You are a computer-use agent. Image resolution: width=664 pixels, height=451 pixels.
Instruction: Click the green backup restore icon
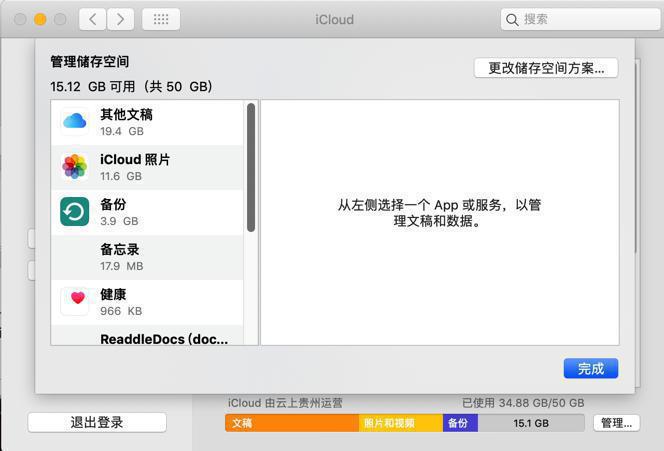coord(75,211)
